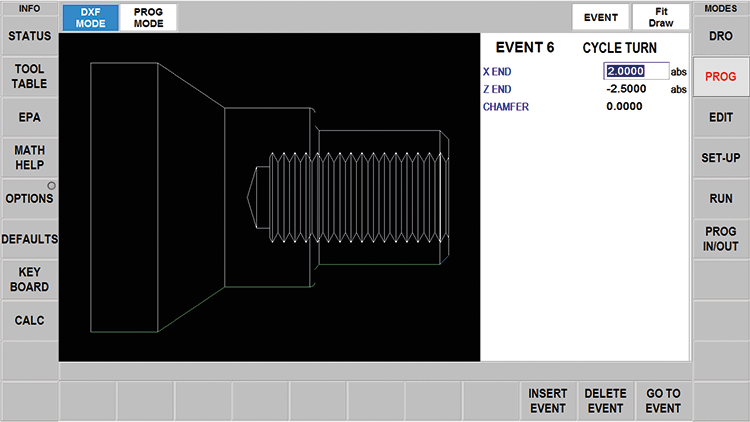Click GO TO EVENT softkey
750x422 pixels.
pyautogui.click(x=663, y=401)
